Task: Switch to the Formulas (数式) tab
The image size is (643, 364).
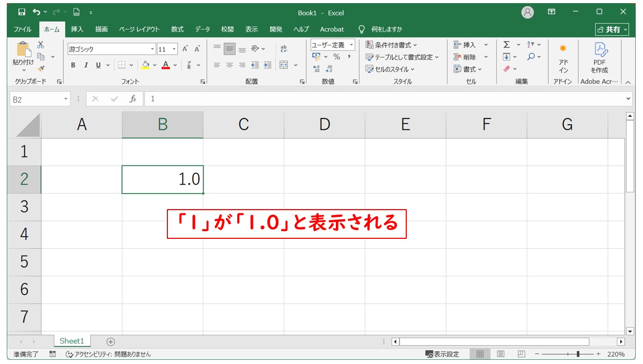Action: pyautogui.click(x=177, y=29)
